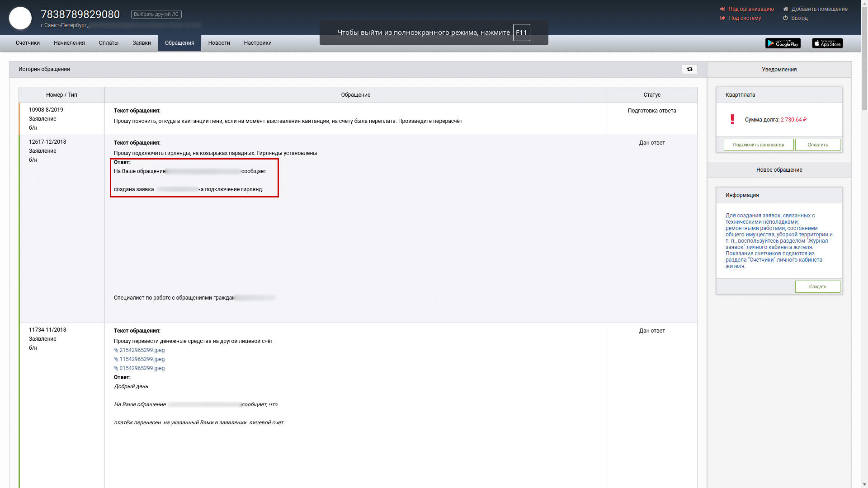Click 'Создать' new appeal button

point(817,286)
